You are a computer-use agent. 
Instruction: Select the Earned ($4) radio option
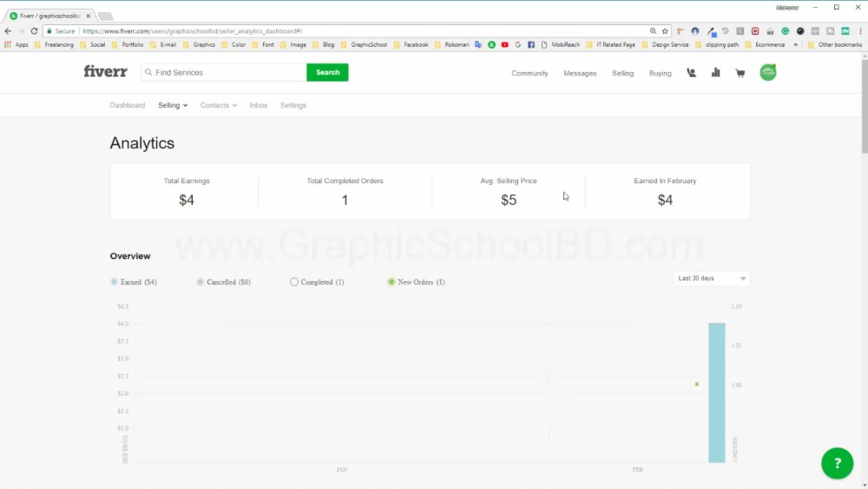pos(114,282)
